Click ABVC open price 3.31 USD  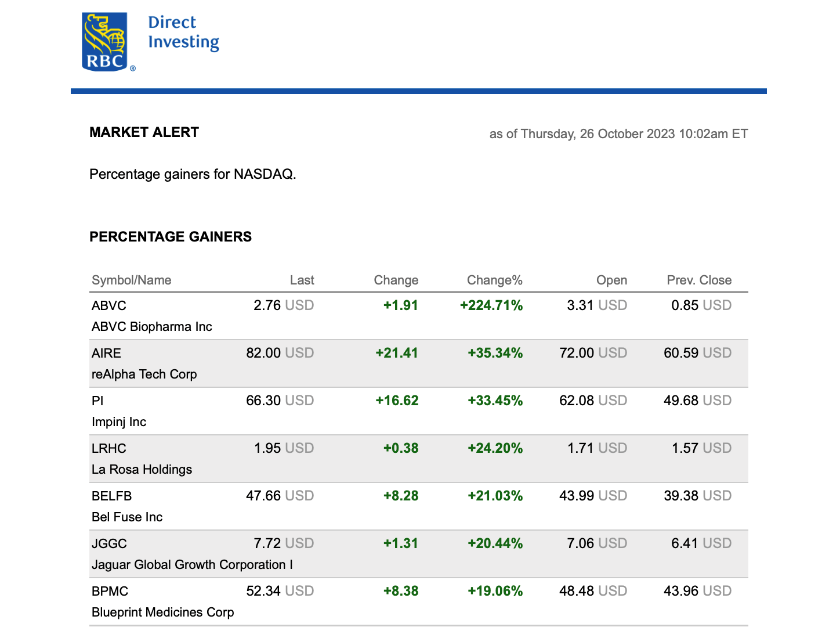click(597, 305)
